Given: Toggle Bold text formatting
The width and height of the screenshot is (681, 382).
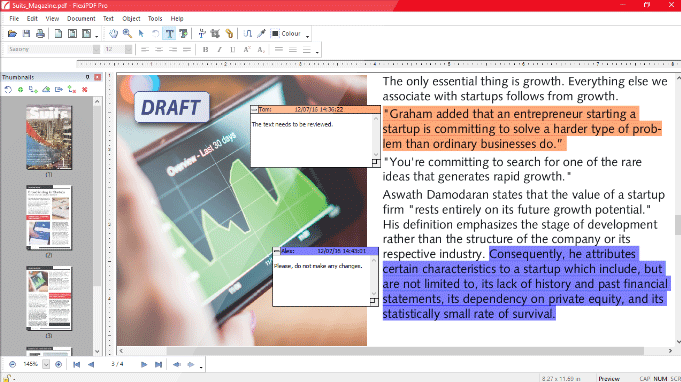Looking at the screenshot, I should click(x=205, y=49).
